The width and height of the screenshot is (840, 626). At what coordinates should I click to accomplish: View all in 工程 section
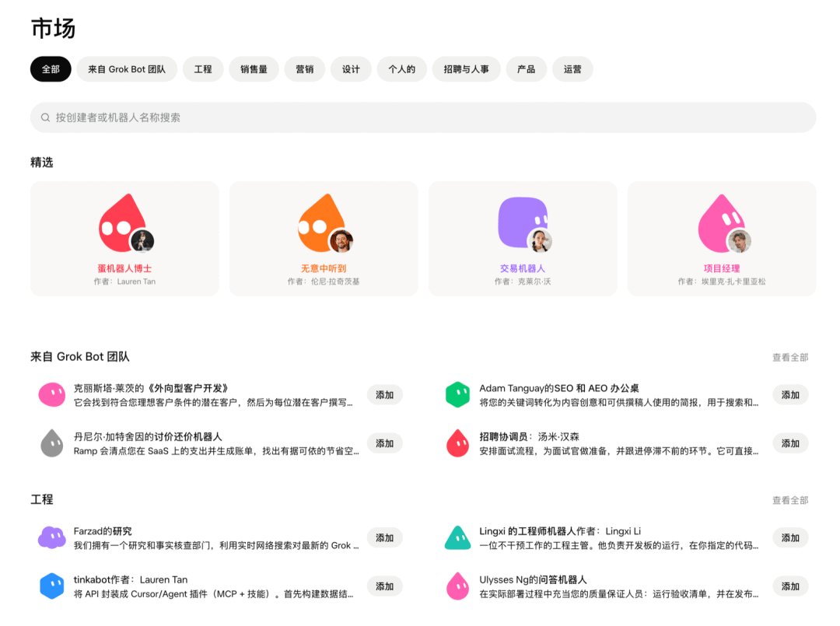tap(790, 500)
